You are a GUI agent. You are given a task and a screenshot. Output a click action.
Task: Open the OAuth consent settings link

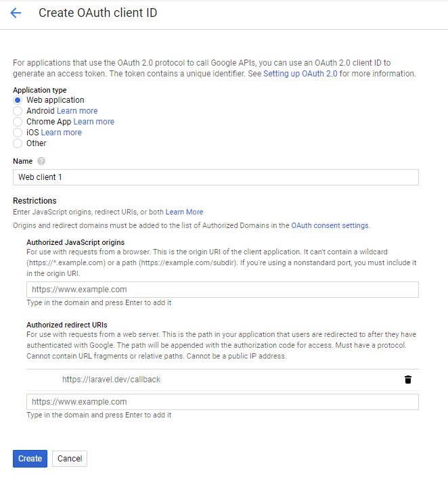[330, 225]
